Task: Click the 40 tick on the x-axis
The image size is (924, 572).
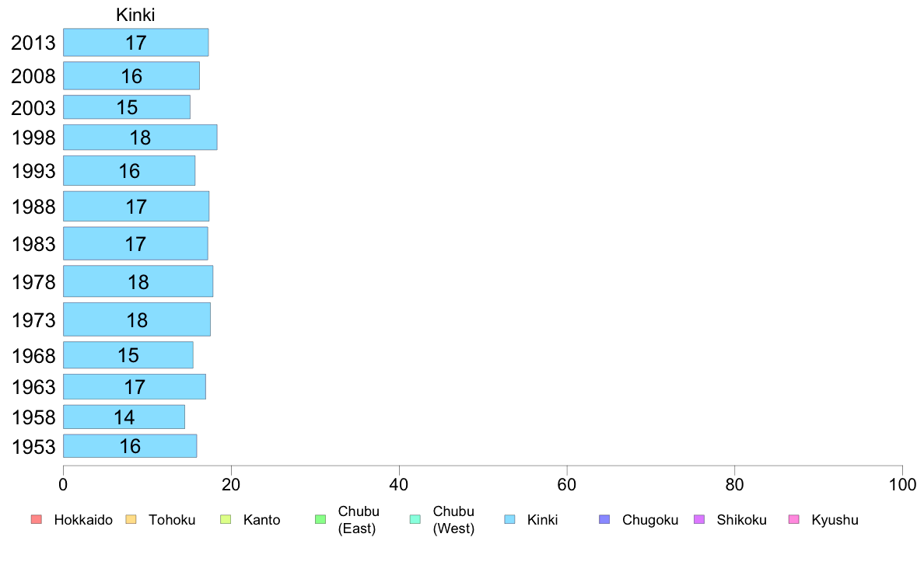Action: tap(399, 485)
